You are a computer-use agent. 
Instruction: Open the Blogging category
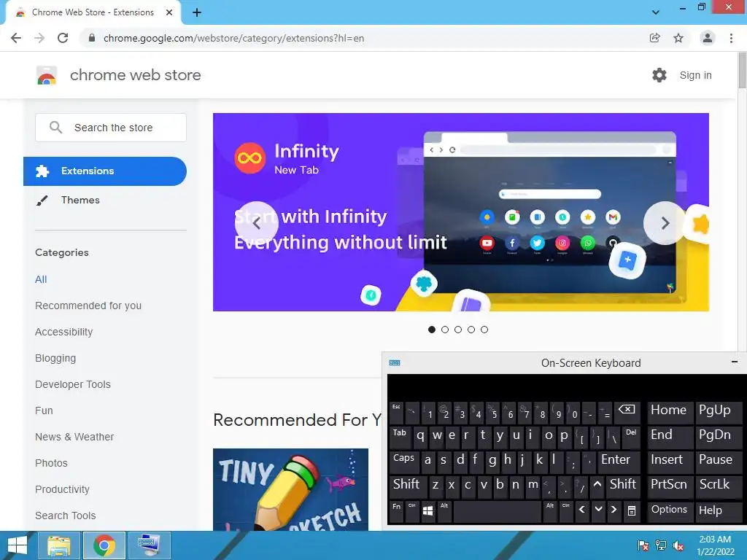pos(55,358)
